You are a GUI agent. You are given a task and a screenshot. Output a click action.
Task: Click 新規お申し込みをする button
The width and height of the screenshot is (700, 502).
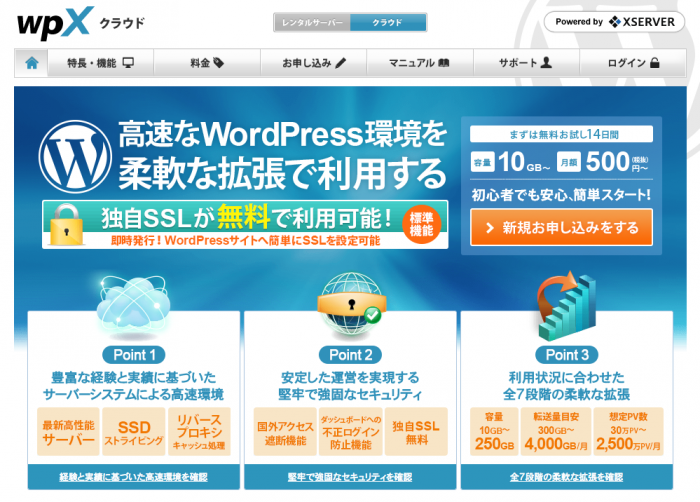coord(561,227)
